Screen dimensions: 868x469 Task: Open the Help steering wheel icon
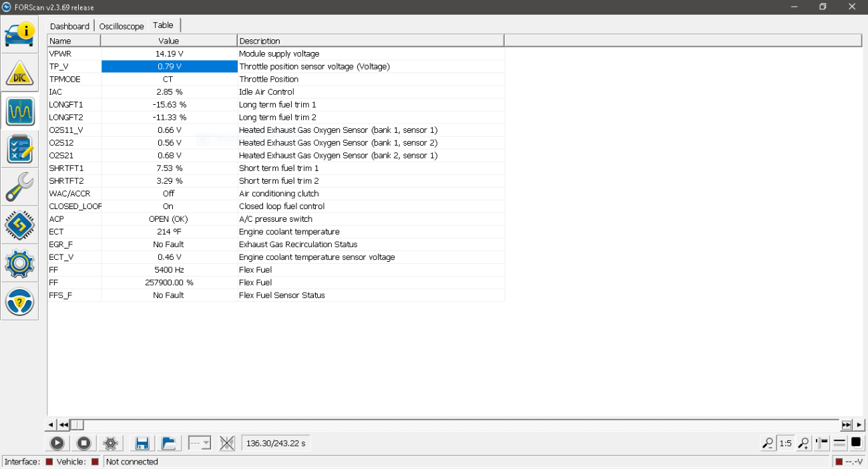(x=19, y=302)
